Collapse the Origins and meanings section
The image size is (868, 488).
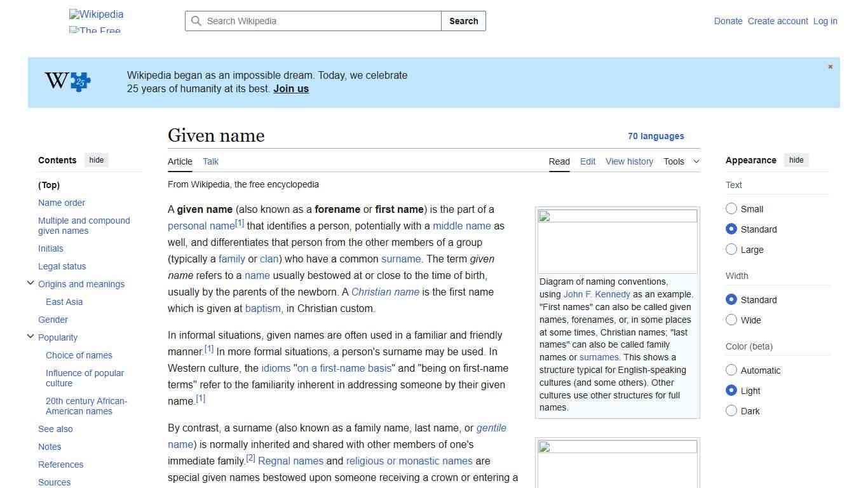coord(30,283)
